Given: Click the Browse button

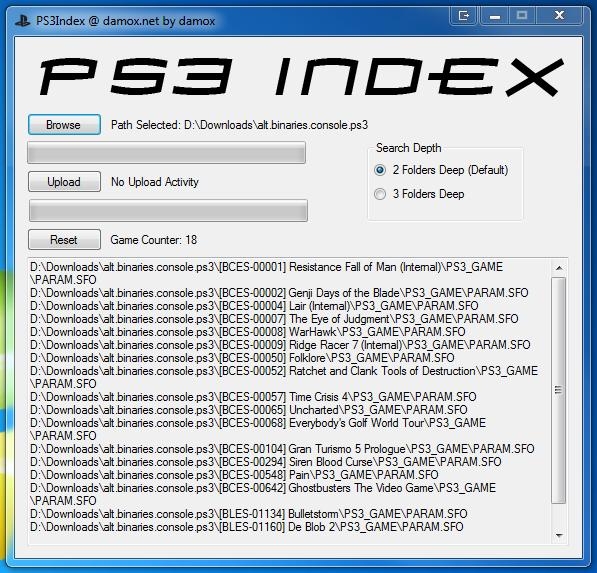Looking at the screenshot, I should coord(64,124).
